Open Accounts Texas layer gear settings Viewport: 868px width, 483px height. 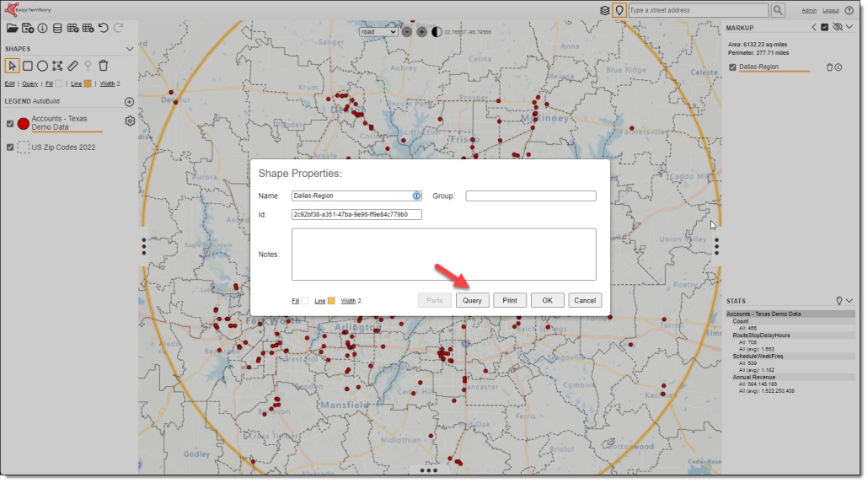point(130,121)
